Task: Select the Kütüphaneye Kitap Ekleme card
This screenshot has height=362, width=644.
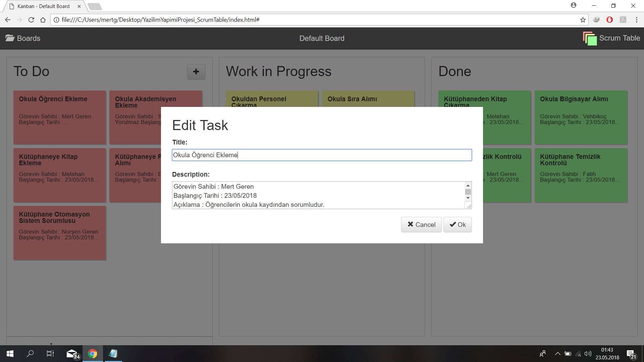Action: click(x=59, y=175)
